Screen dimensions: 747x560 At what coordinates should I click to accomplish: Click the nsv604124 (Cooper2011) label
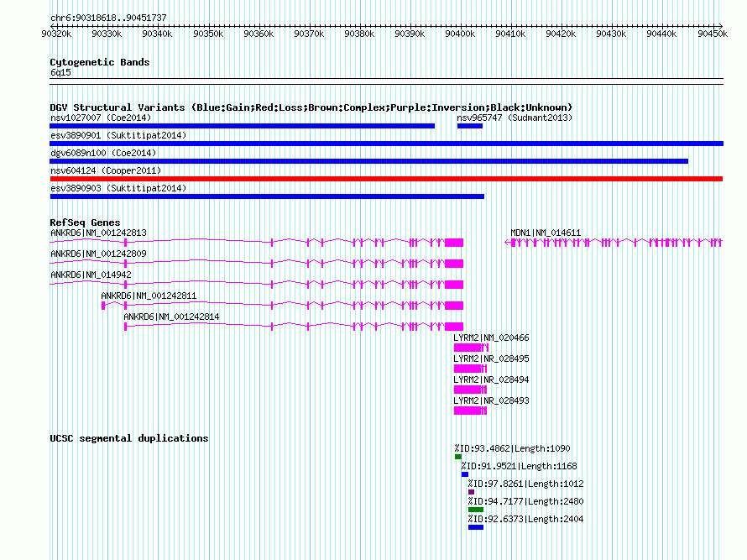click(106, 170)
